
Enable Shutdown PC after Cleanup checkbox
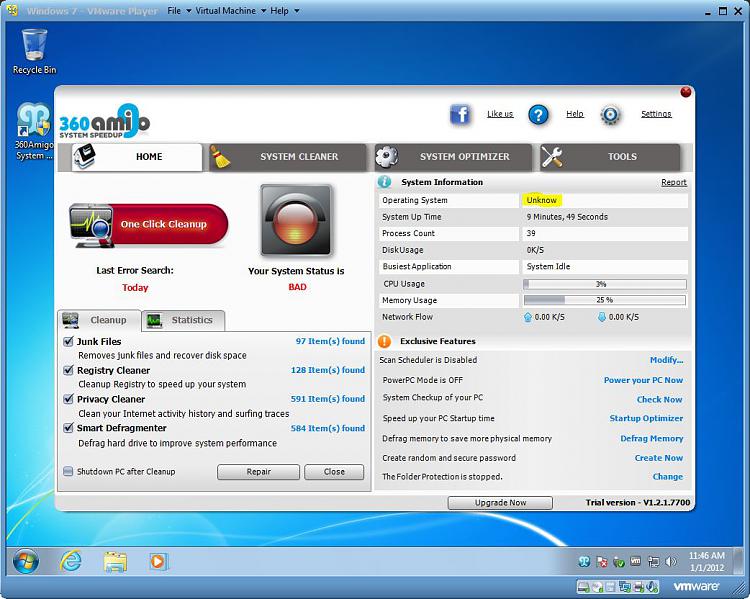click(68, 471)
